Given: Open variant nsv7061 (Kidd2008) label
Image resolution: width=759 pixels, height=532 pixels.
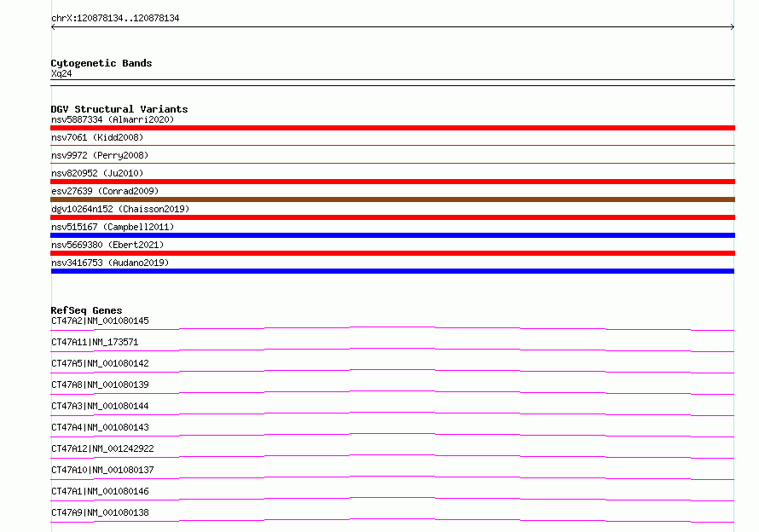Looking at the screenshot, I should (97, 137).
